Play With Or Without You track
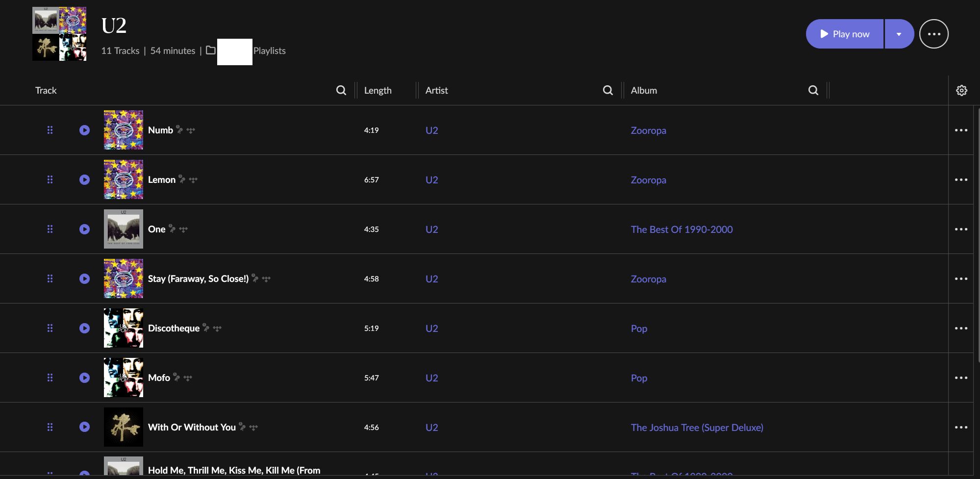The image size is (980, 479). [x=84, y=427]
